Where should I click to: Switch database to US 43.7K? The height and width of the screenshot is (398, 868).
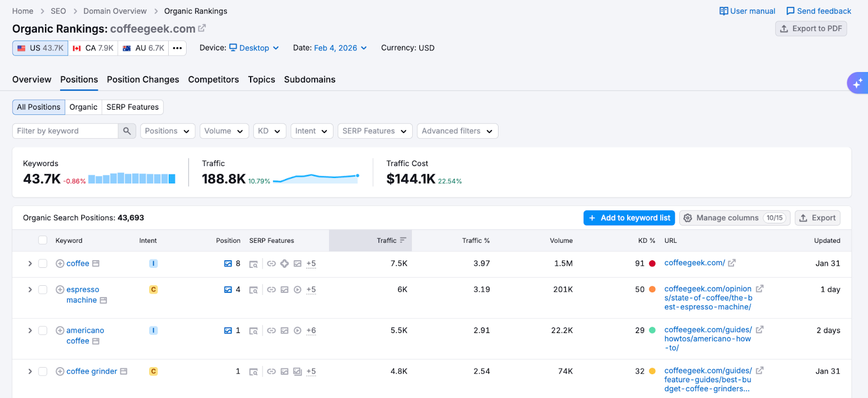click(x=40, y=48)
